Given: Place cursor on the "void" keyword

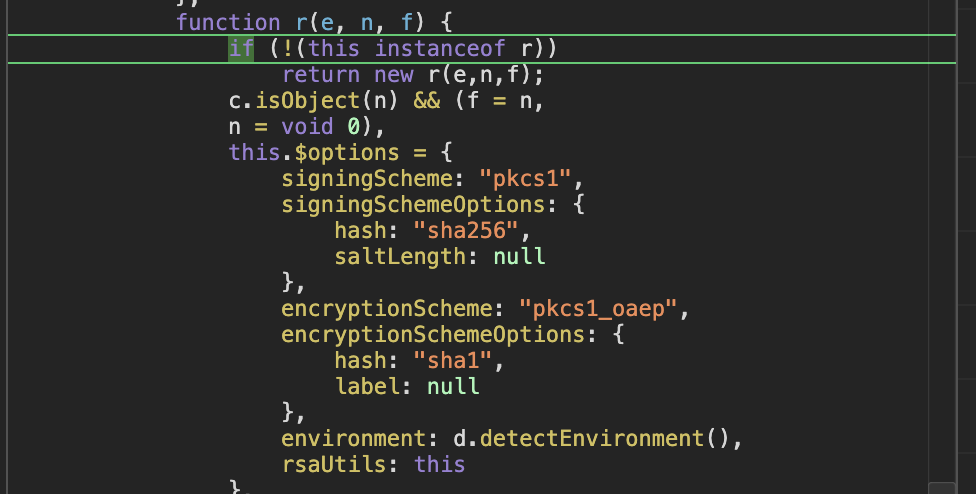Looking at the screenshot, I should (307, 126).
